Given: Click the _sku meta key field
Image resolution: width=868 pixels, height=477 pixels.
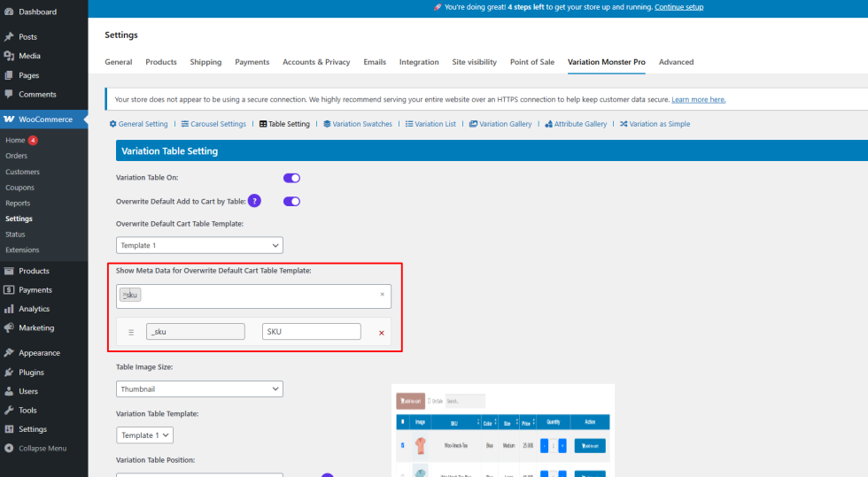Looking at the screenshot, I should [x=196, y=332].
